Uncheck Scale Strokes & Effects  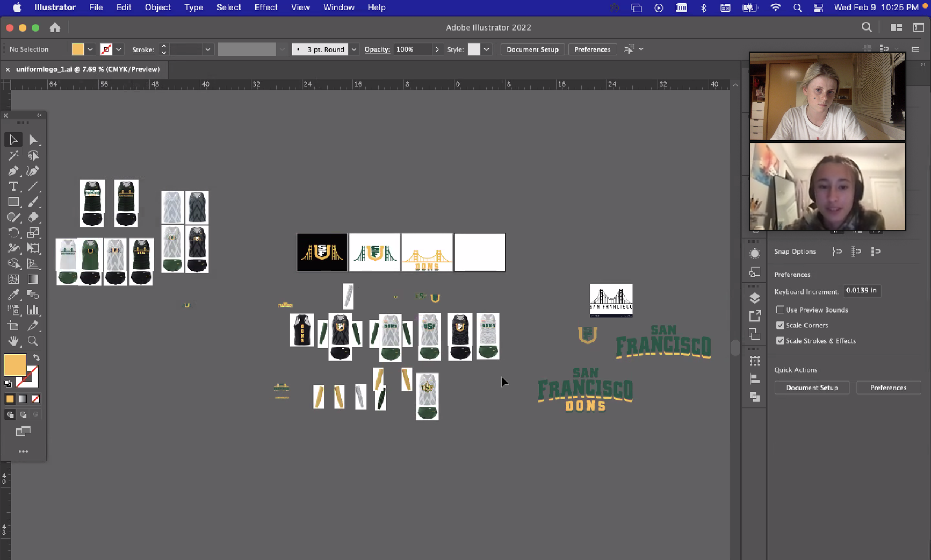pyautogui.click(x=780, y=341)
